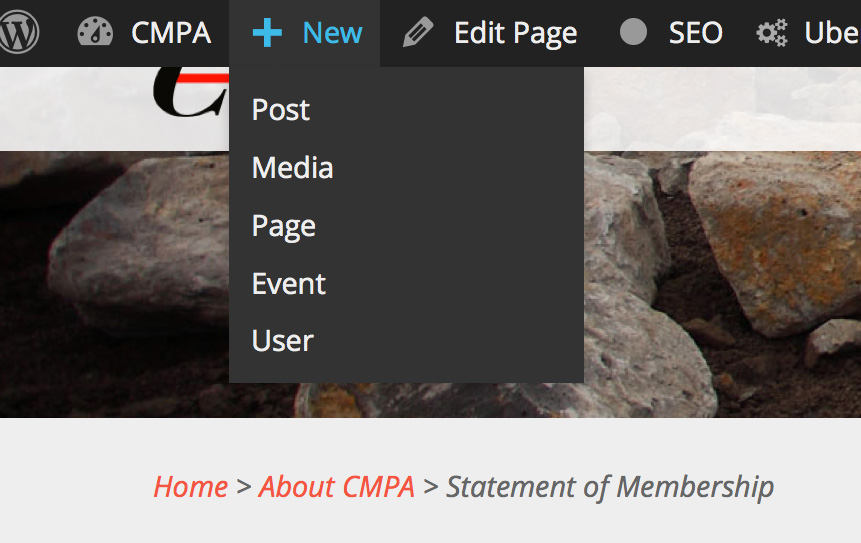
Task: Click the Statement of Membership breadcrumb text
Action: pyautogui.click(x=610, y=487)
